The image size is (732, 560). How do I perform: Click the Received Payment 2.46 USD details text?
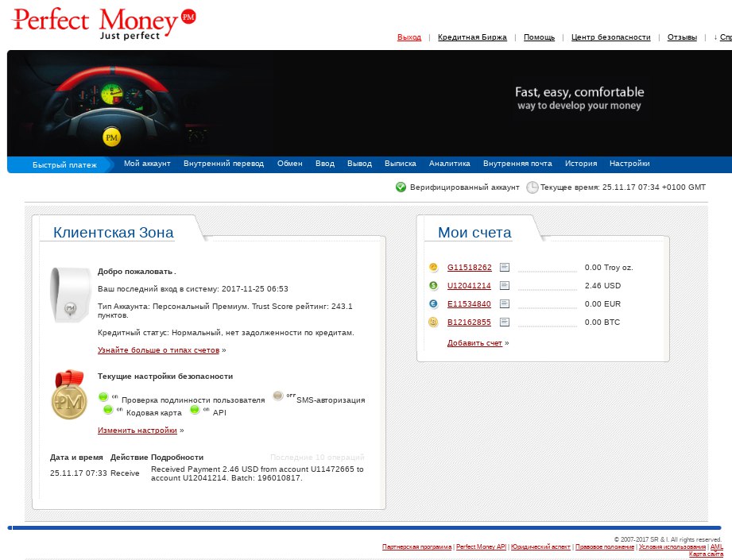[258, 473]
